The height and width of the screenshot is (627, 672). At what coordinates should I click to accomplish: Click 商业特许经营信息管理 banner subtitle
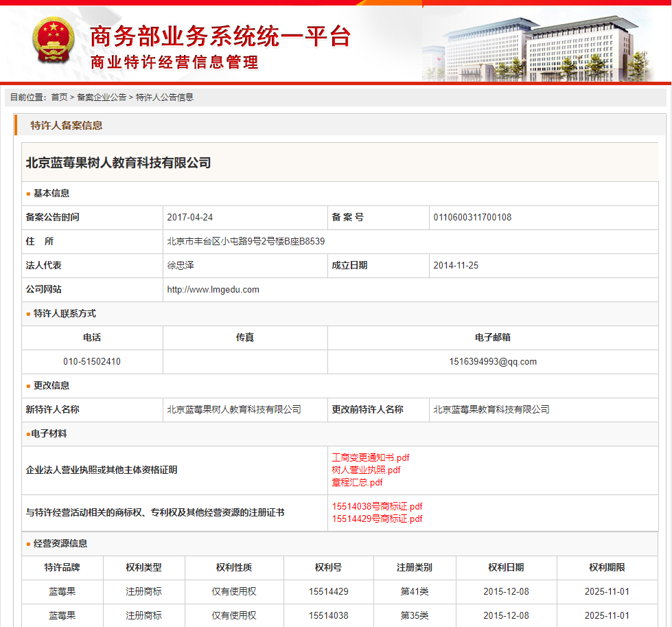point(174,62)
